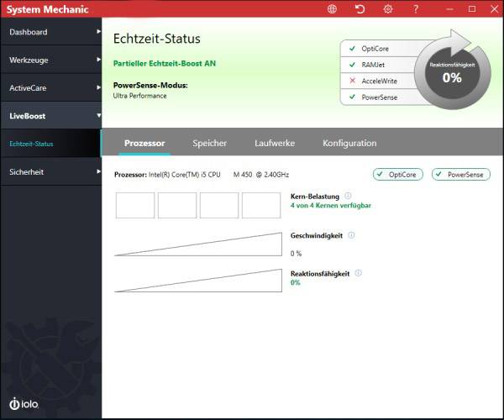The height and width of the screenshot is (420, 504).
Task: Open settings gear icon
Action: tap(388, 9)
